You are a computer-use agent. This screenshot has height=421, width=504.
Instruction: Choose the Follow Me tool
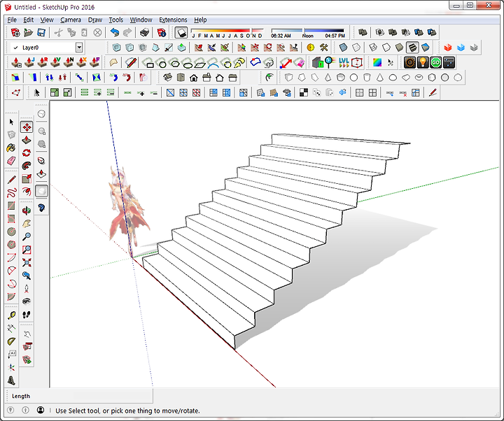27,166
